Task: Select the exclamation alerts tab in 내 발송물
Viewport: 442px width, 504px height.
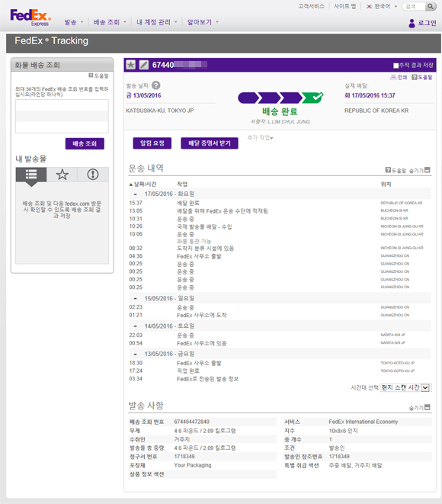Action: coord(93,175)
